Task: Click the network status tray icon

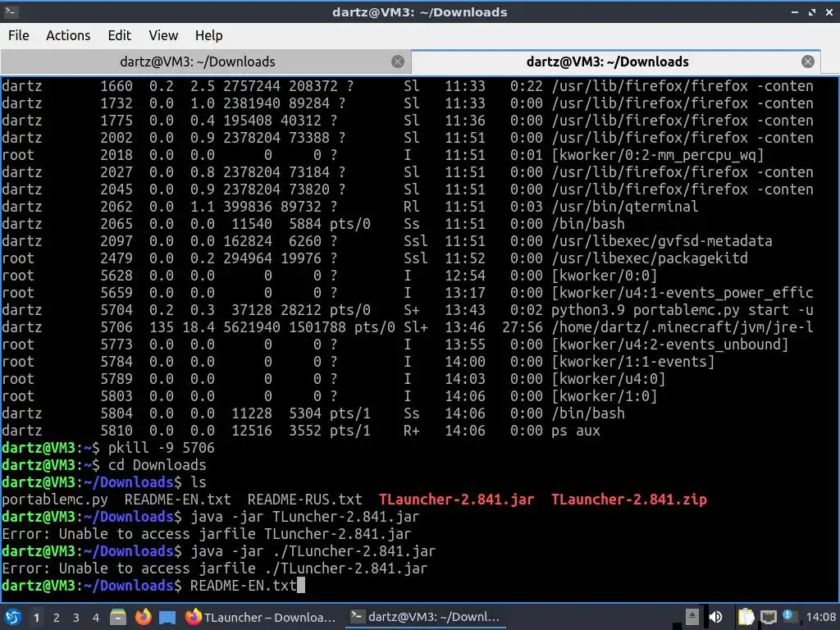Action: coord(768,617)
